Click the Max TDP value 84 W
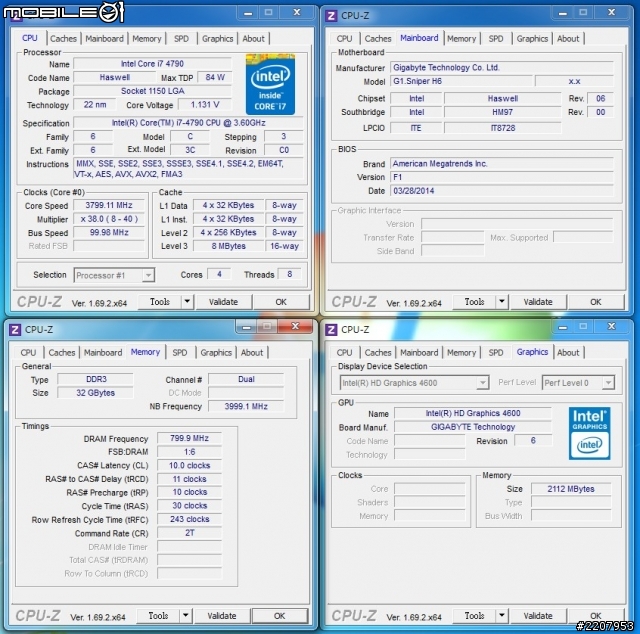The image size is (640, 634). pos(215,78)
